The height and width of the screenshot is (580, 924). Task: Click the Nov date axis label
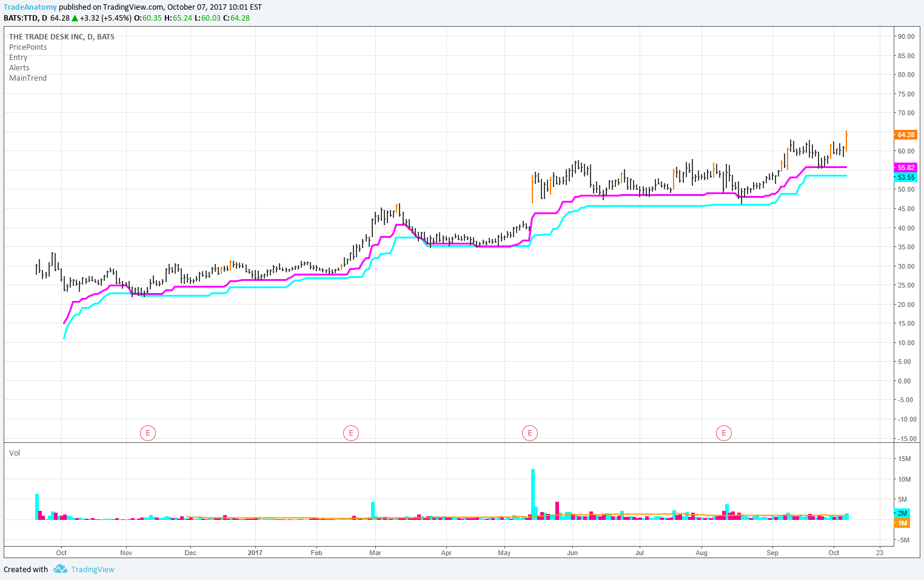(x=126, y=553)
